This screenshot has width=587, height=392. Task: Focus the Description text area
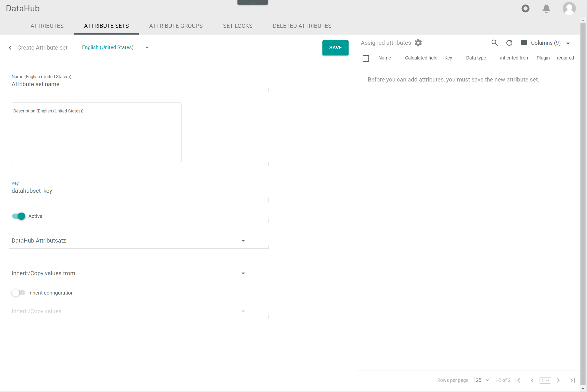pos(96,133)
